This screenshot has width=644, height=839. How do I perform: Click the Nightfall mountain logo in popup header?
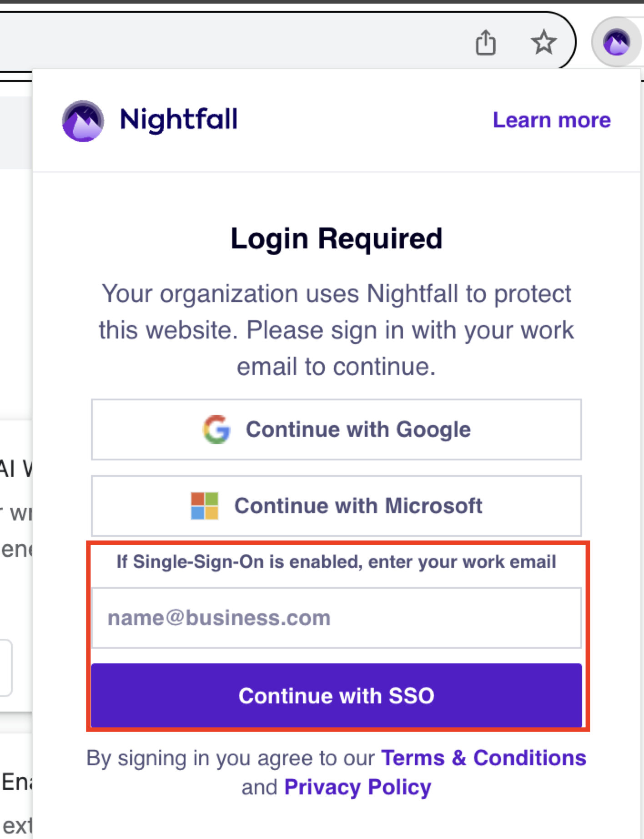pos(83,121)
